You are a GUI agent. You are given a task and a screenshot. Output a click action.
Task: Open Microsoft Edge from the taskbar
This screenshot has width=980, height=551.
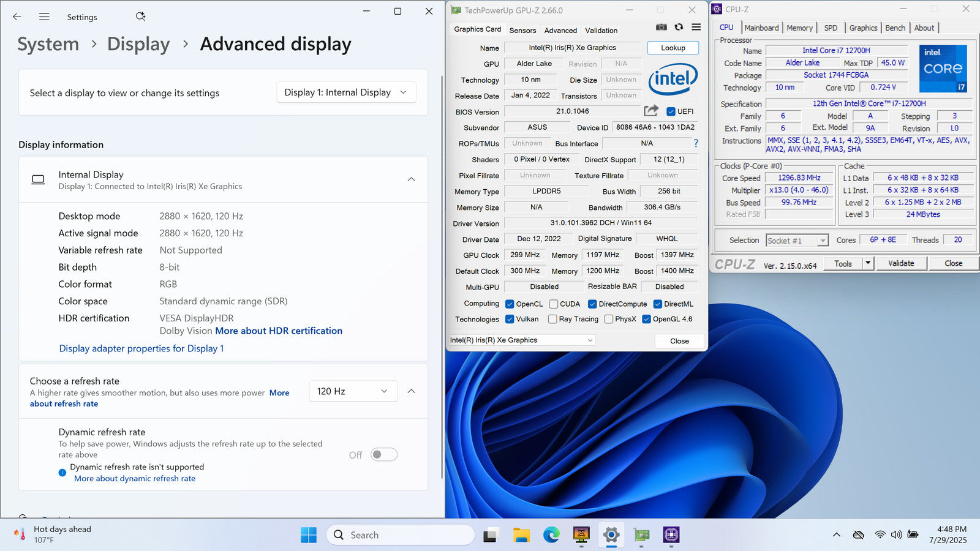pos(551,535)
